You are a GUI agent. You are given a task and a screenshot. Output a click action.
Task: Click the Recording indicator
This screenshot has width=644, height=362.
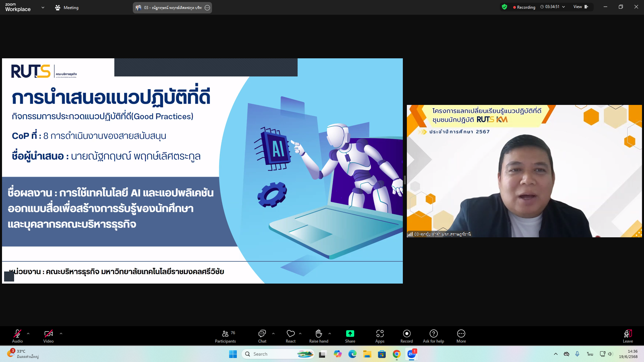tap(524, 7)
